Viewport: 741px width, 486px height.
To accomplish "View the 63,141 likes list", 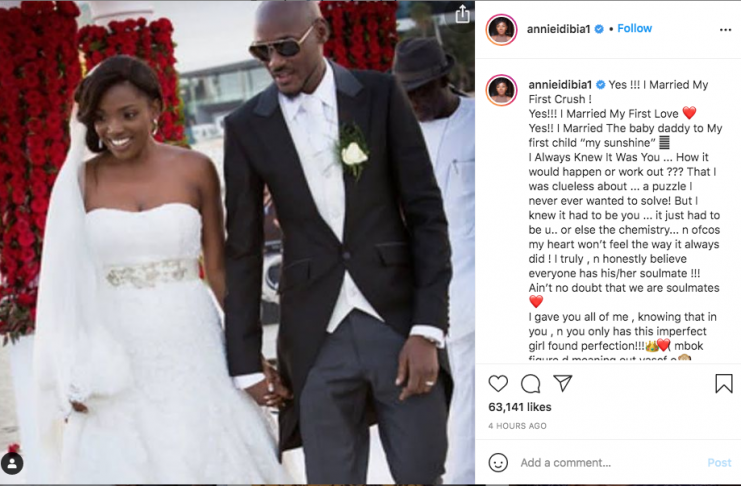I will click(519, 407).
